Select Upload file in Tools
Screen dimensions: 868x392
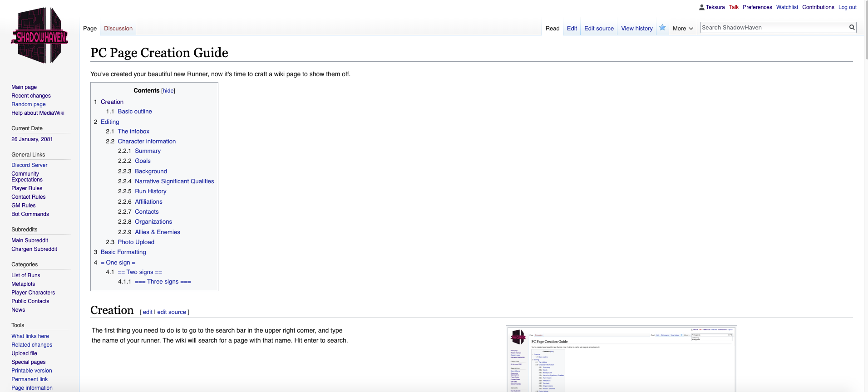(24, 353)
